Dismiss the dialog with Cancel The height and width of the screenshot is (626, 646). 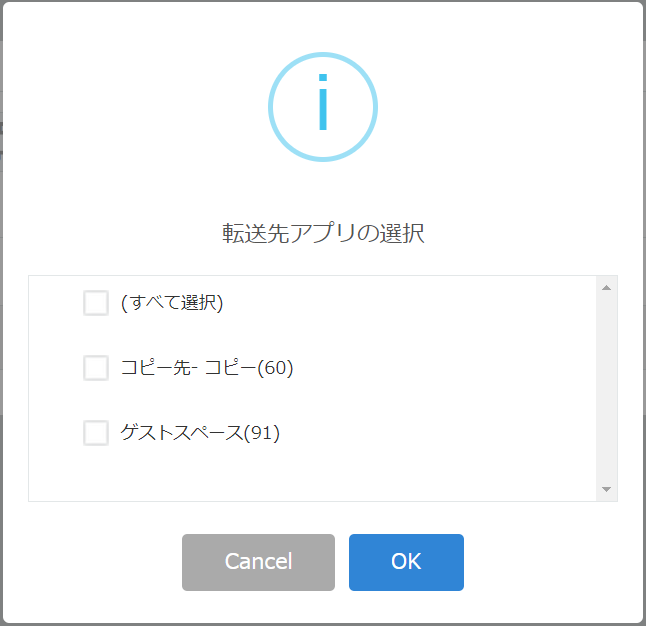[x=258, y=562]
